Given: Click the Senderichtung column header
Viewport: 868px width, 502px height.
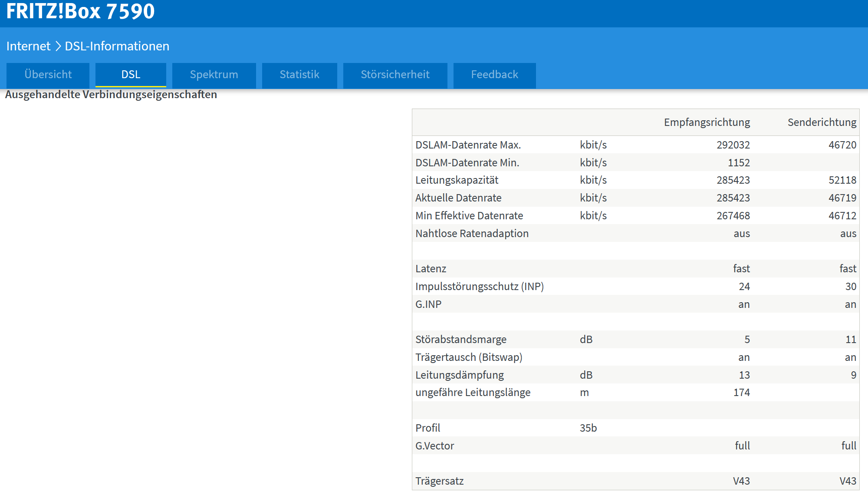Looking at the screenshot, I should click(822, 122).
